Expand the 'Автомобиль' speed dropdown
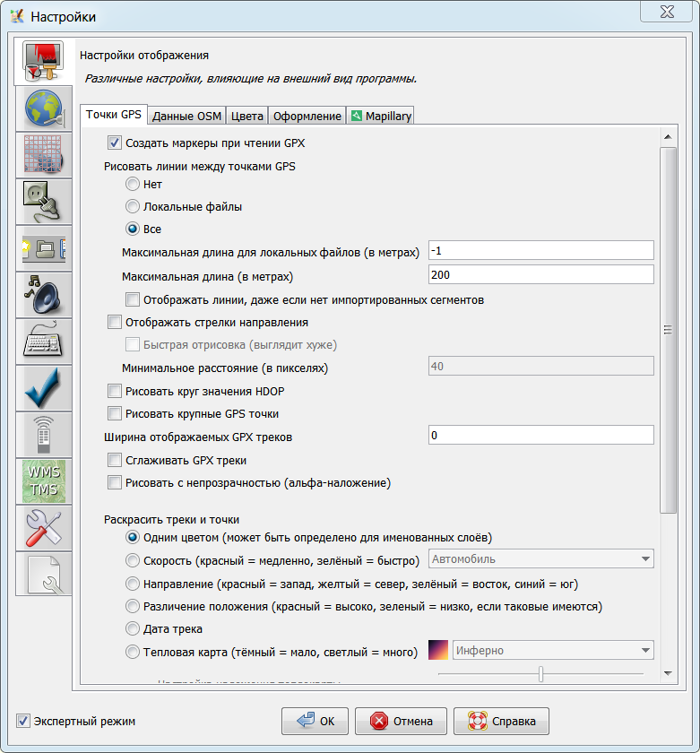The width and height of the screenshot is (700, 753). coord(541,559)
